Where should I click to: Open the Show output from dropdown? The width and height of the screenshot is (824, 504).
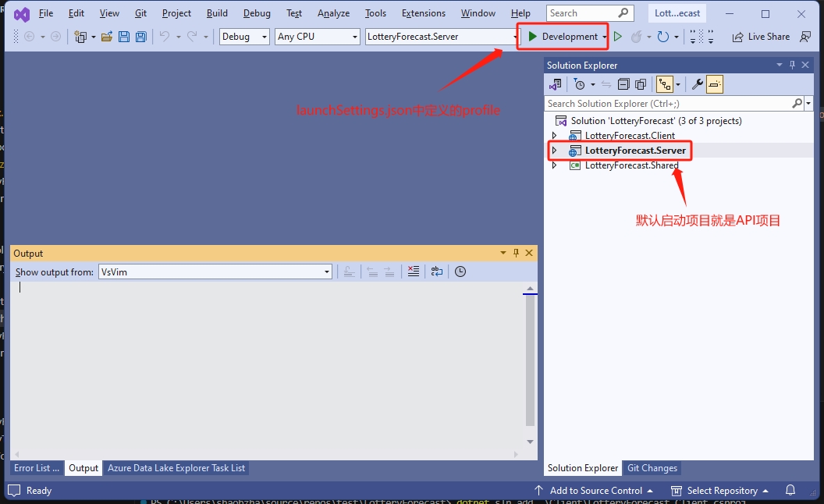[x=215, y=272]
